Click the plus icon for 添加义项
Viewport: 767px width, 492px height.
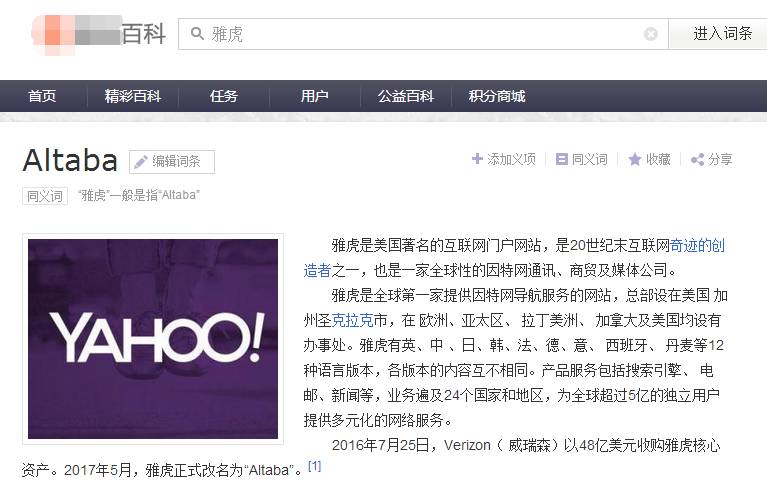point(477,159)
